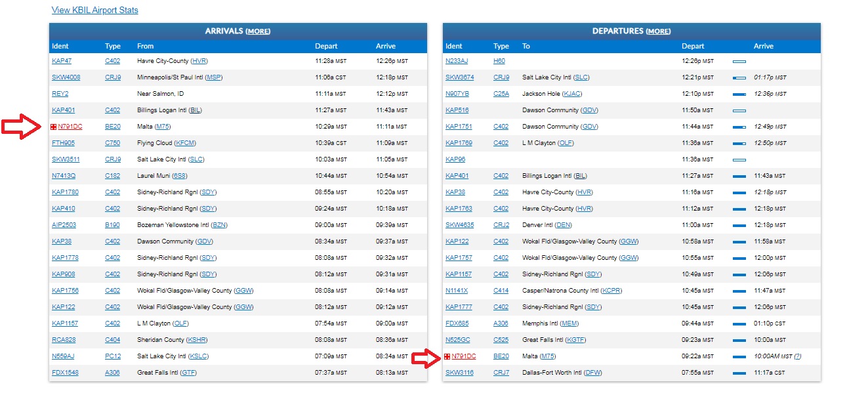Open A306 type link for FDX685

point(501,324)
